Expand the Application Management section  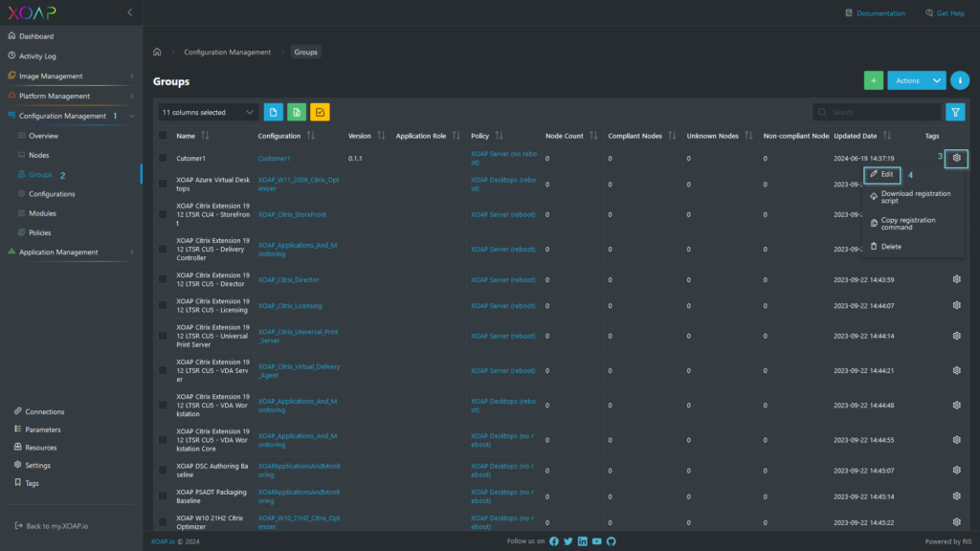(71, 253)
